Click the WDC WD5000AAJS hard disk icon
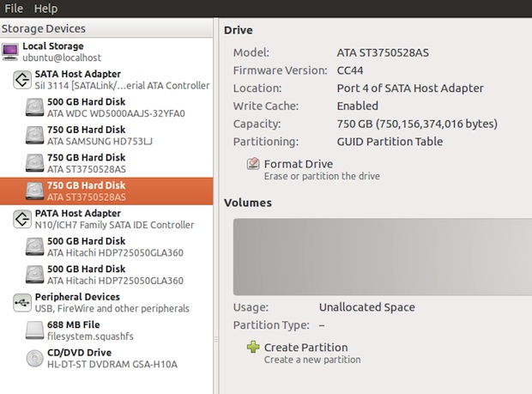 [x=35, y=107]
